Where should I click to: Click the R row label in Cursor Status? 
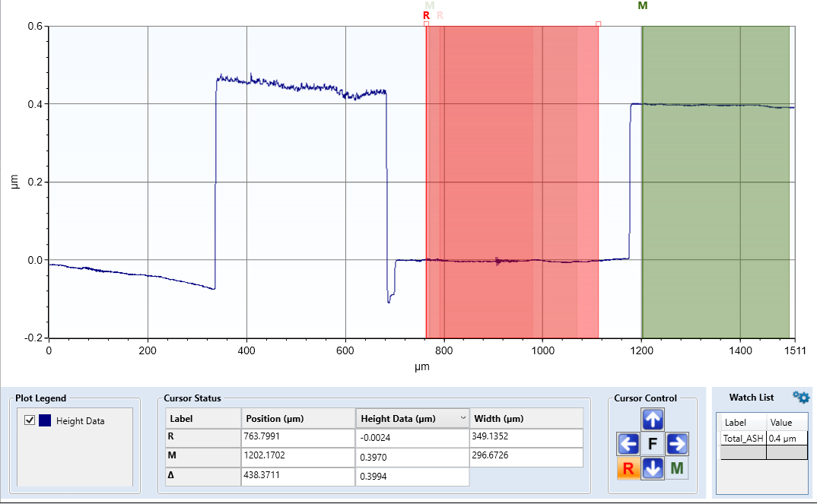click(x=203, y=438)
